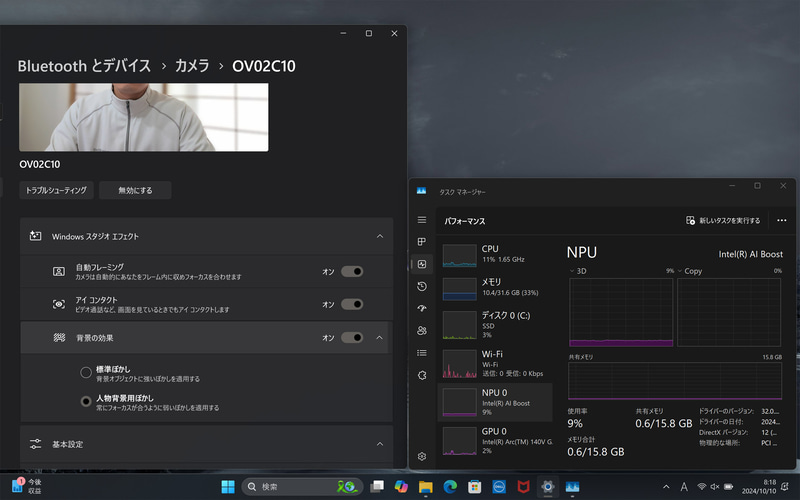The width and height of the screenshot is (800, 500).
Task: Click the メモリ合計 0.6/15.8 GB value
Action: (595, 452)
